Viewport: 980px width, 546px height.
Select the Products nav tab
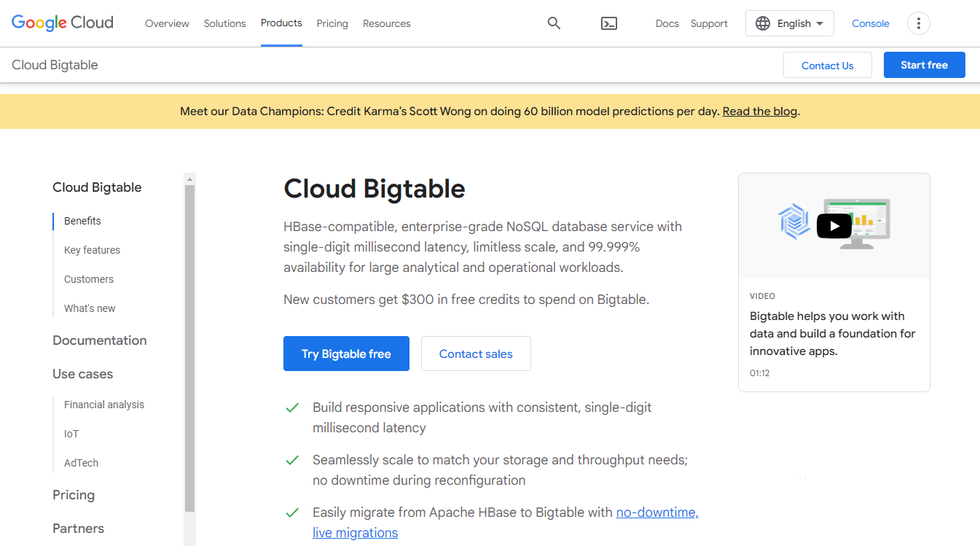point(281,23)
